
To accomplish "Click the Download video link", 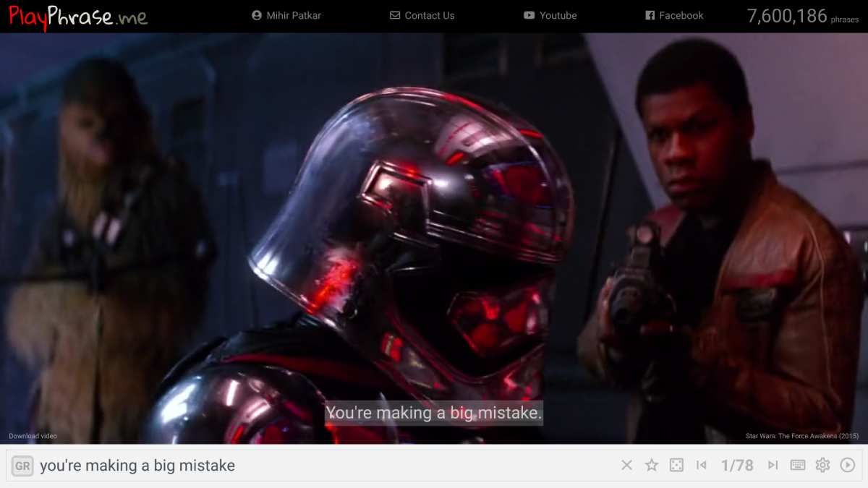I will tap(33, 436).
